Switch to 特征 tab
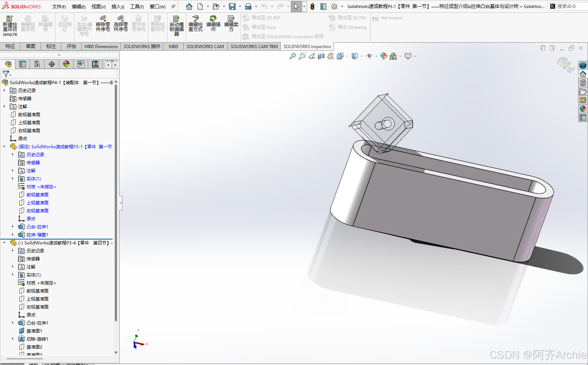588x365 pixels. point(10,46)
